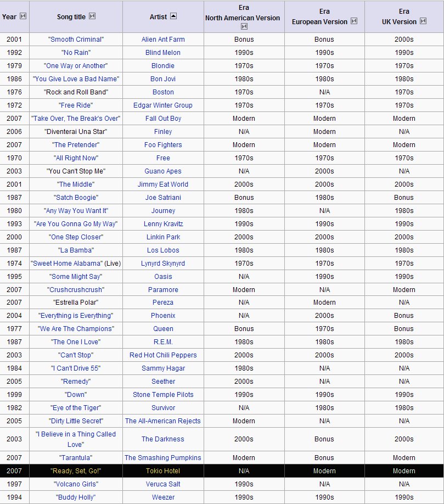Follow the "One Way or Another" link
Image resolution: width=444 pixels, height=504 pixels.
point(76,65)
